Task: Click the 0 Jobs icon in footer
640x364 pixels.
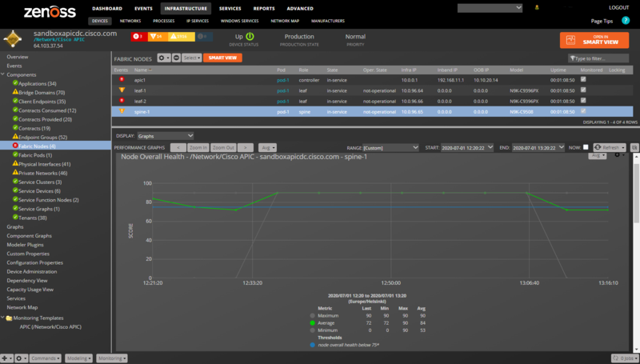Action: pyautogui.click(x=615, y=358)
